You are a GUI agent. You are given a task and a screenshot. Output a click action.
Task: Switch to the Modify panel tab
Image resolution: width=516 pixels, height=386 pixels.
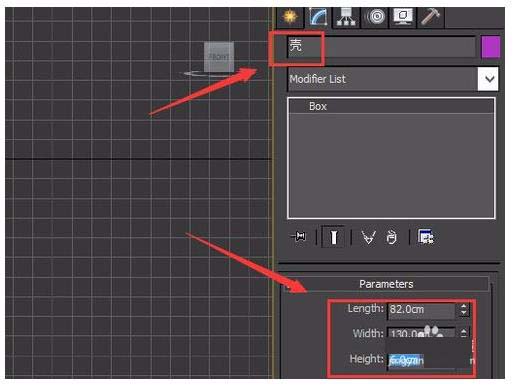318,17
